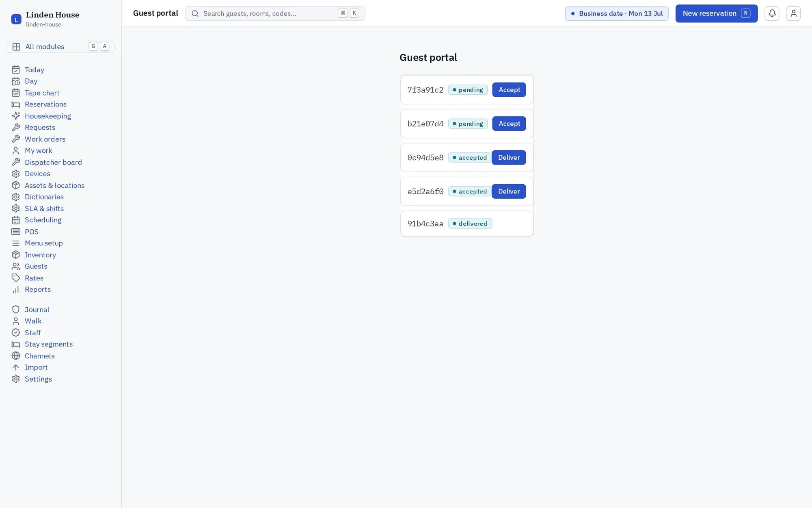Create a New reservation
The image size is (812, 508).
[x=717, y=13]
